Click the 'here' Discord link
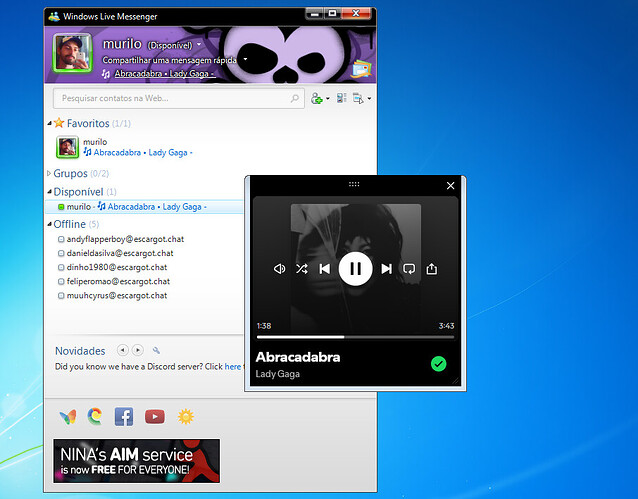 [x=233, y=367]
